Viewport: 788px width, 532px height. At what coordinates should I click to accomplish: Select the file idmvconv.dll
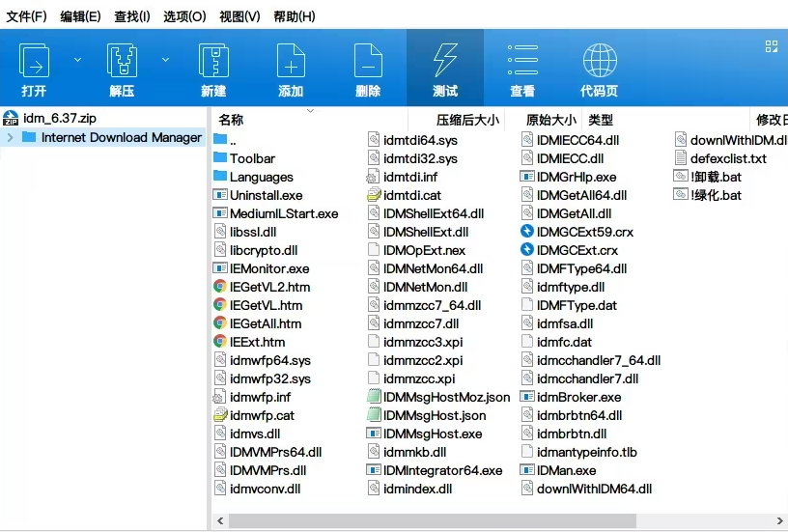click(x=265, y=489)
